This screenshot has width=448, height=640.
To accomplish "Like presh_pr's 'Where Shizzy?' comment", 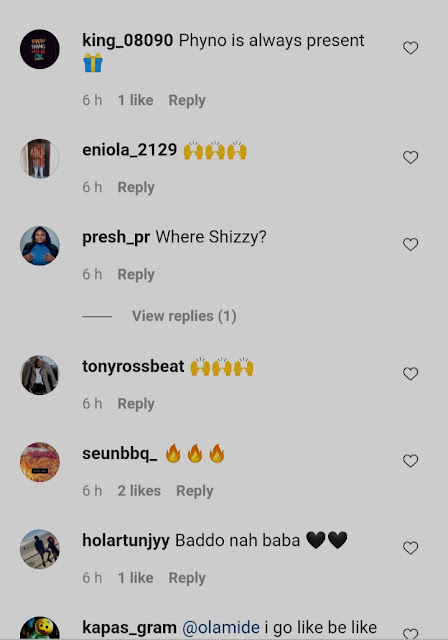I will [410, 244].
